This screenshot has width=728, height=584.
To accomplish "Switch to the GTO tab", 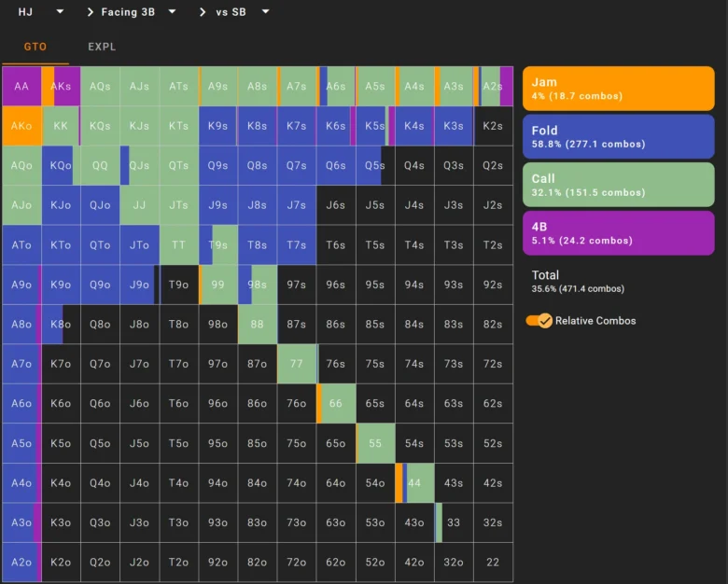I will pyautogui.click(x=35, y=47).
